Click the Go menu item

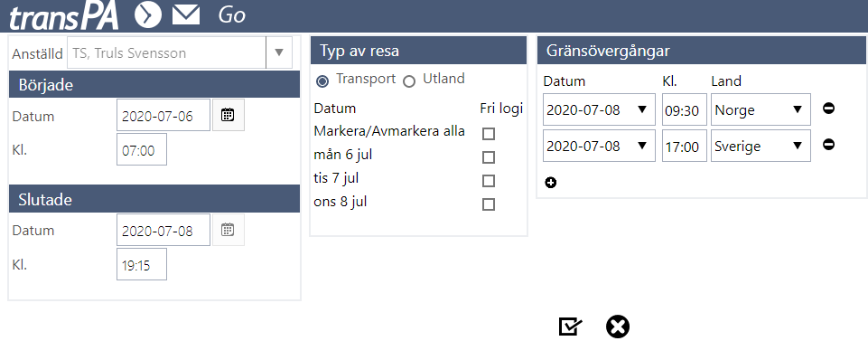(x=231, y=15)
